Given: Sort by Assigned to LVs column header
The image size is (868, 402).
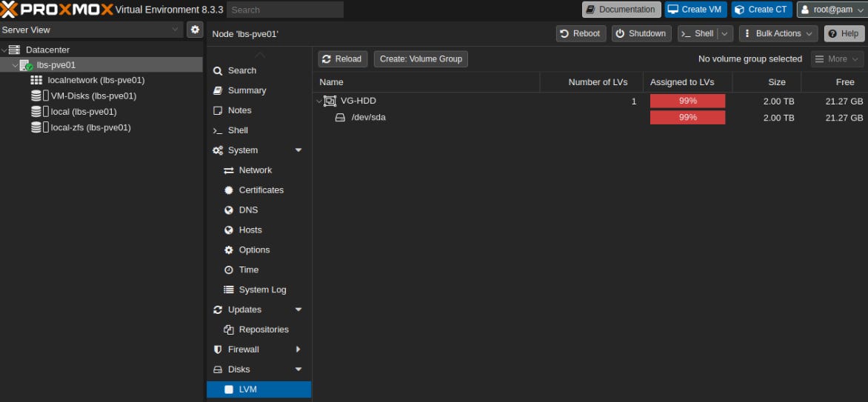Looking at the screenshot, I should 687,82.
